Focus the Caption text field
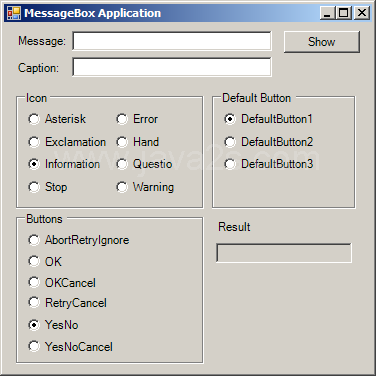The image size is (376, 376). click(x=172, y=67)
